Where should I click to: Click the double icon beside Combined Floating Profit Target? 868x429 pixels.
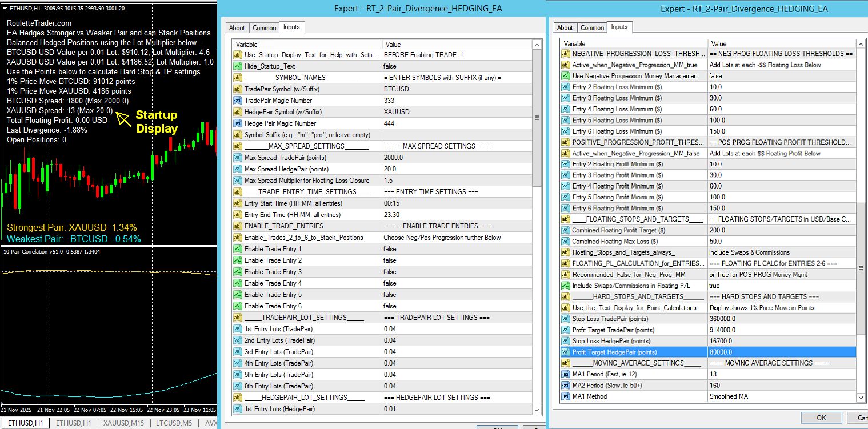(x=566, y=230)
